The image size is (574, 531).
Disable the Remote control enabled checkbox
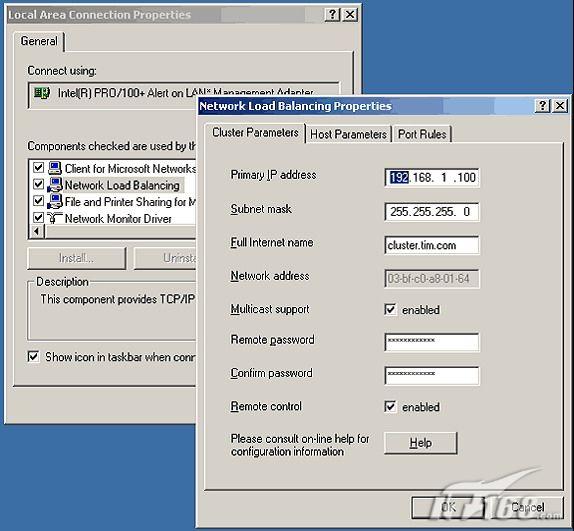point(390,406)
